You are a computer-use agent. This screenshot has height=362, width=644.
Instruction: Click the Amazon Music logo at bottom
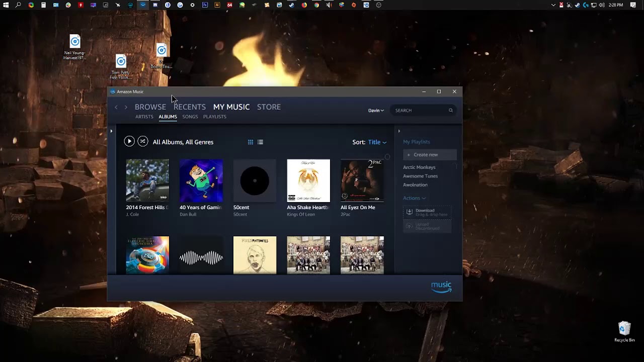(x=441, y=287)
